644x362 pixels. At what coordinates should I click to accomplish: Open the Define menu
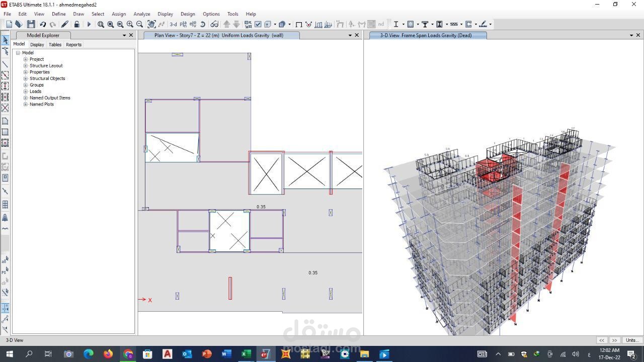pyautogui.click(x=58, y=14)
